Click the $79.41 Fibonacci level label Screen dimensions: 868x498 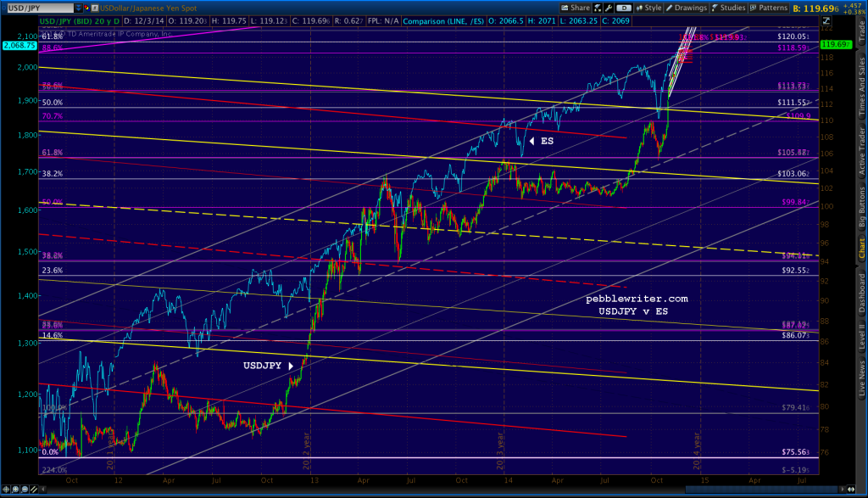tap(795, 407)
